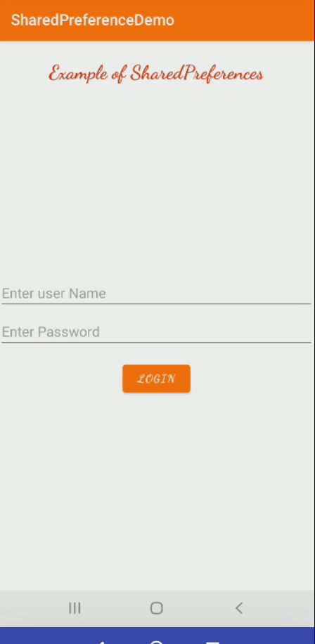315x644 pixels.
Task: Click the orange LOGIN button
Action: (156, 379)
